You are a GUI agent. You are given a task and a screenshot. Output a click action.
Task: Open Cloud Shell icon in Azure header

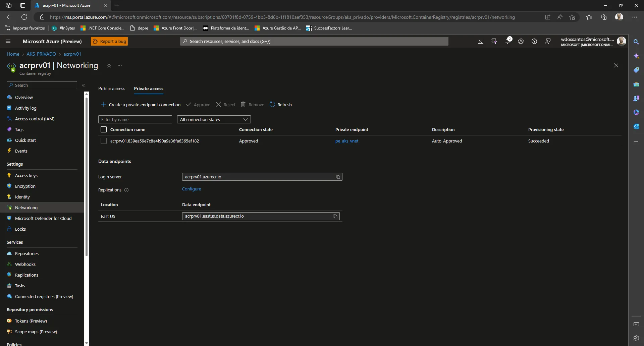[481, 41]
